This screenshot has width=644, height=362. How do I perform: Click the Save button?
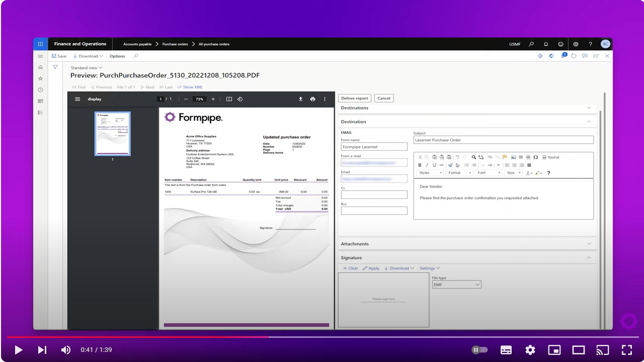pyautogui.click(x=59, y=56)
